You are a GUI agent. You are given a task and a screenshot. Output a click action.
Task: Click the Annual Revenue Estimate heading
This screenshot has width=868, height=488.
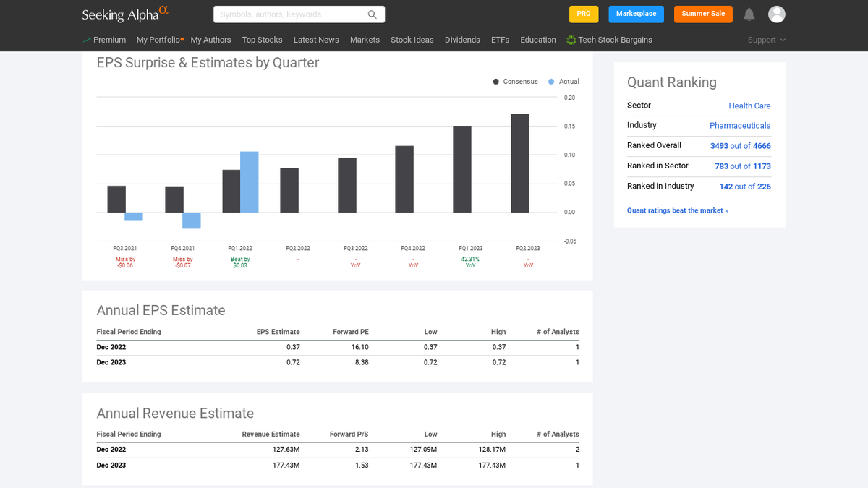pyautogui.click(x=175, y=413)
